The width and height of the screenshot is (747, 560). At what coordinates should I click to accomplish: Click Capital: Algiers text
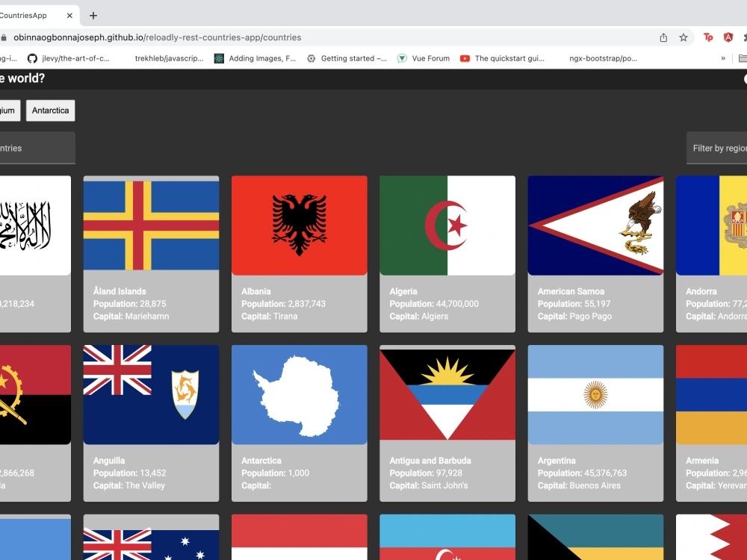coord(419,316)
